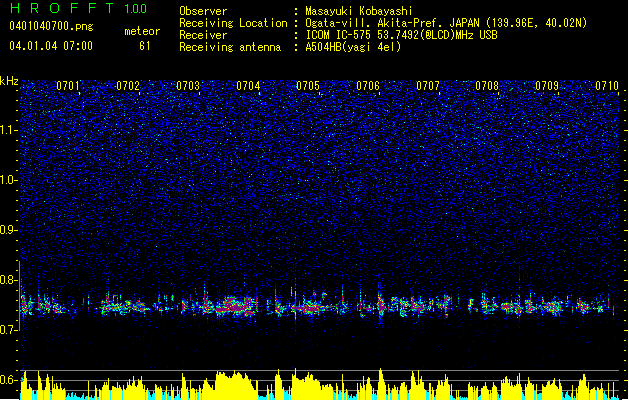This screenshot has width=629, height=400.
Task: Click the 'Receiving Location' field label
Action: 233,23
